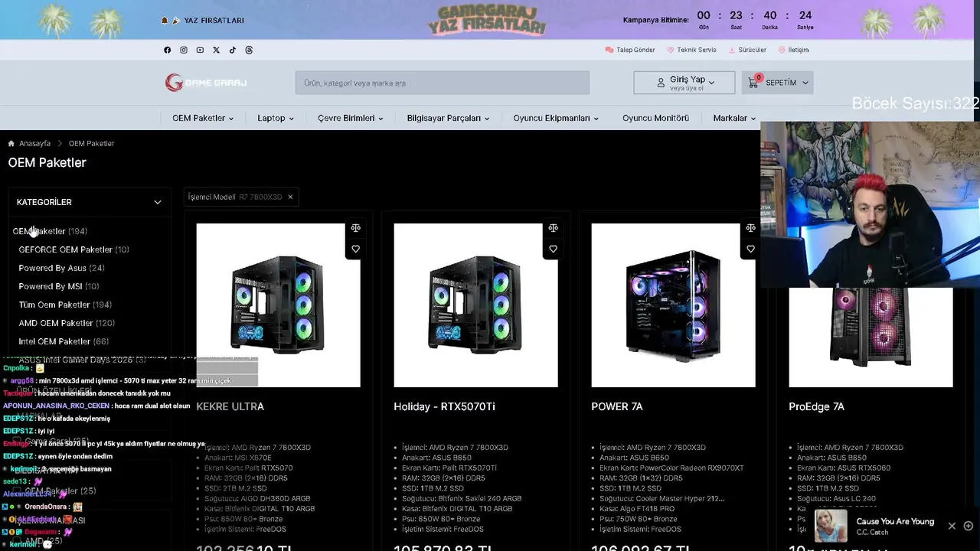Select the OEM Paketler (194) category
980x551 pixels.
(x=50, y=231)
